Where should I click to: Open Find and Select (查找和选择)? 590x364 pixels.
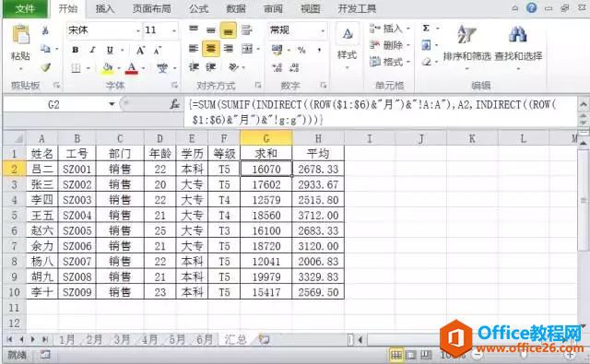[518, 47]
